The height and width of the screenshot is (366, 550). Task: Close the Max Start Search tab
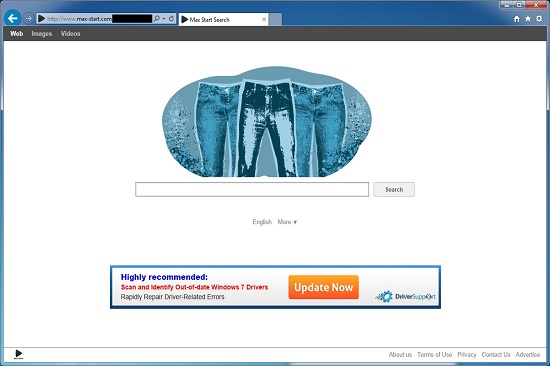coord(264,20)
